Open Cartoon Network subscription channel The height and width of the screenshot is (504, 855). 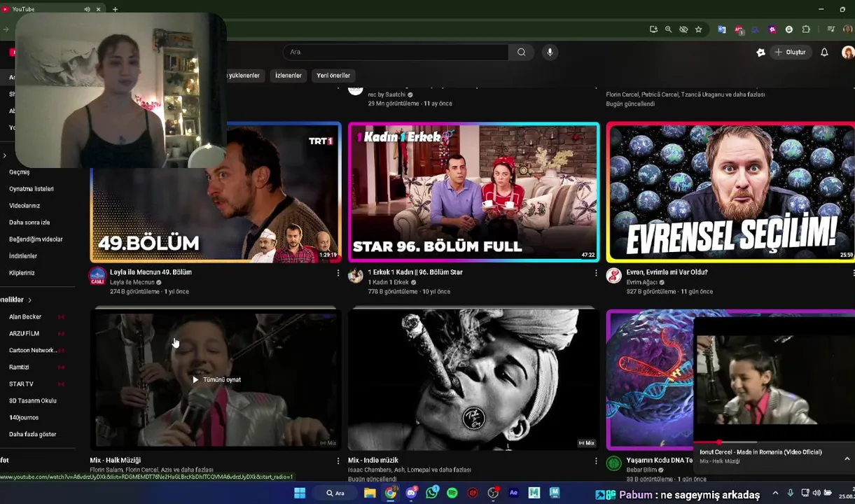click(32, 351)
